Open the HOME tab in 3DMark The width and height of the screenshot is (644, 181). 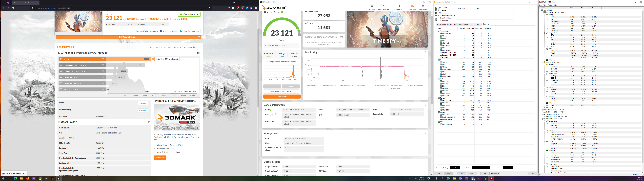(x=372, y=8)
